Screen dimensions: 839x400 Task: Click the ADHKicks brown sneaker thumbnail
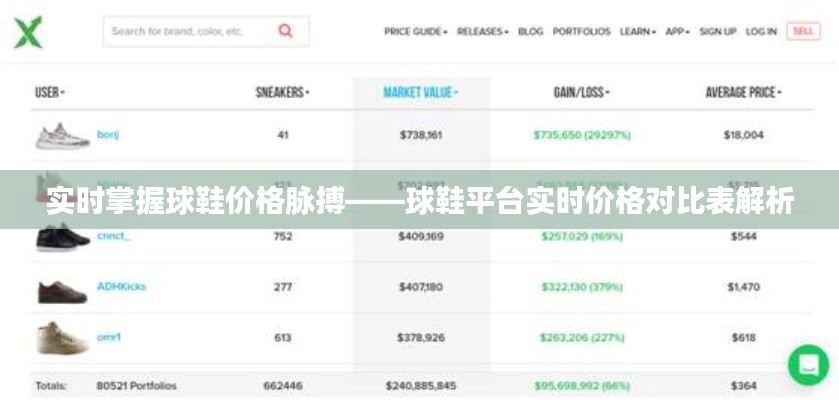(x=62, y=288)
